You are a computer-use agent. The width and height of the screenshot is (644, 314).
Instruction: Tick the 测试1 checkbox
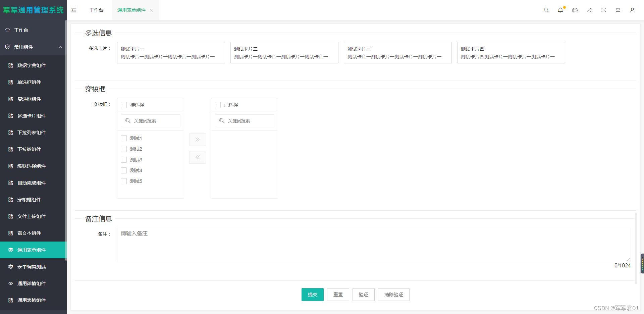(x=124, y=138)
